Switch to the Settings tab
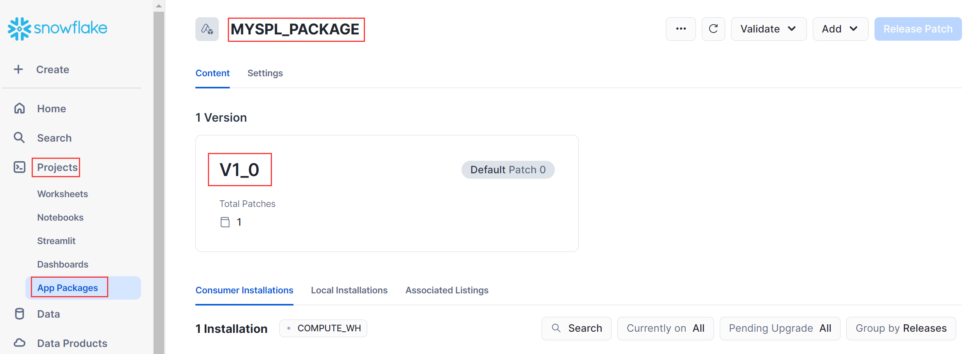This screenshot has width=980, height=354. tap(265, 73)
